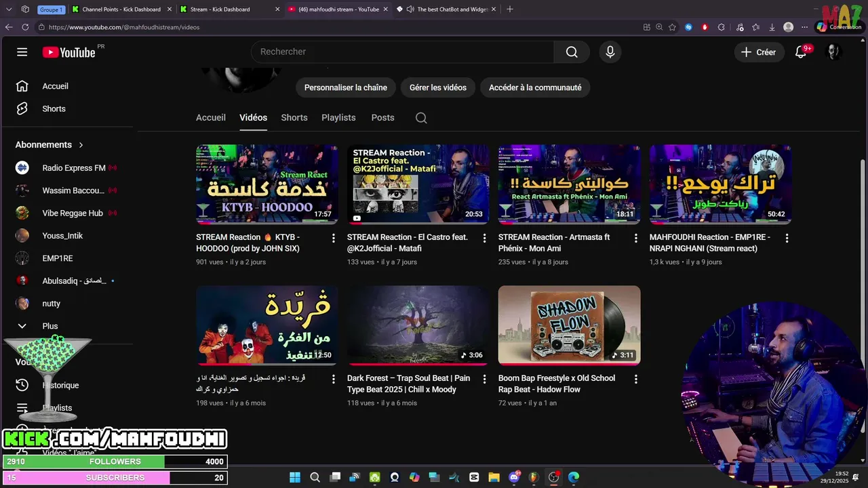
Task: Open FL Studio from the taskbar
Action: [x=534, y=477]
